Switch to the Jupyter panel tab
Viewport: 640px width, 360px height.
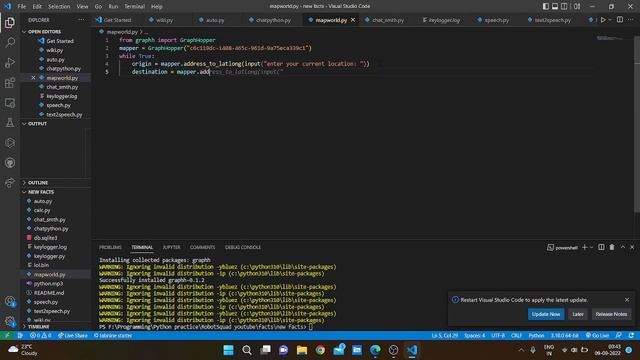(x=171, y=247)
